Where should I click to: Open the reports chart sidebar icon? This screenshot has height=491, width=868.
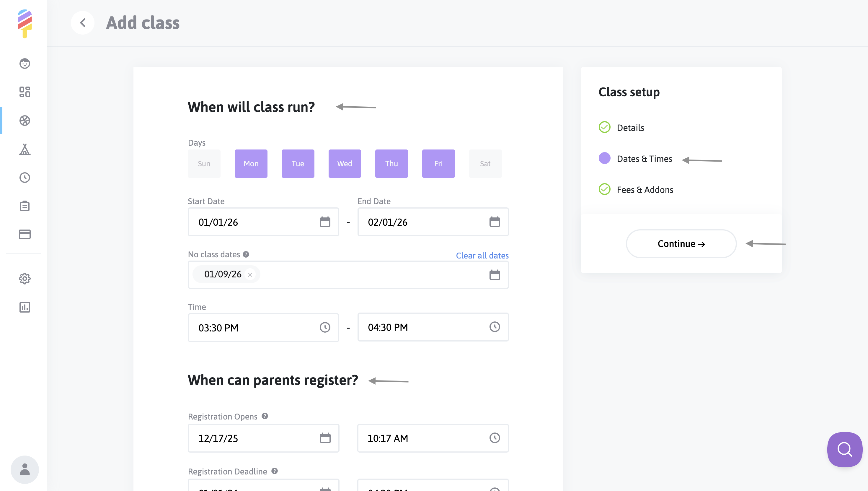pos(25,307)
